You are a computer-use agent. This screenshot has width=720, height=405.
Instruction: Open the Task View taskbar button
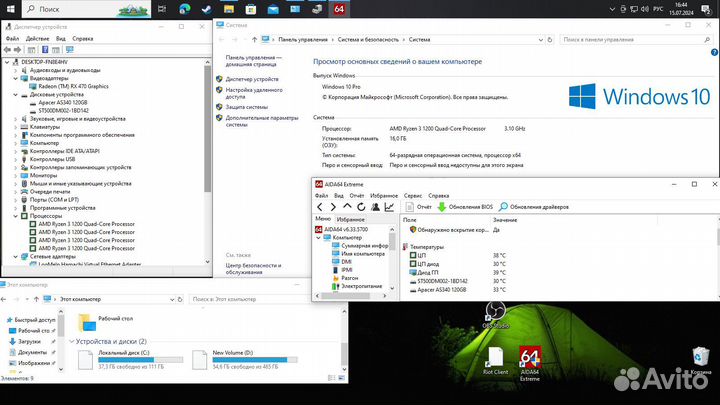click(x=162, y=9)
